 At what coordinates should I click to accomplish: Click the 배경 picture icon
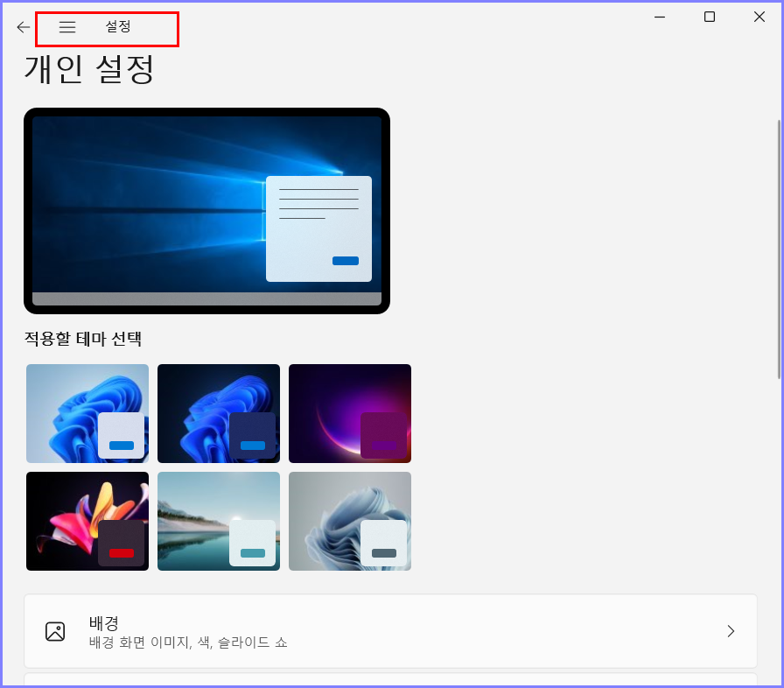pyautogui.click(x=55, y=631)
